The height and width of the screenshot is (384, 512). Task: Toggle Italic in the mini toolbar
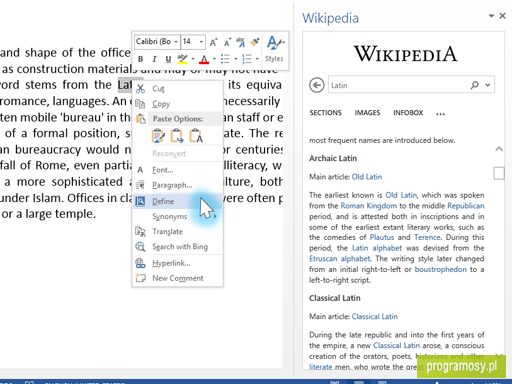154,59
